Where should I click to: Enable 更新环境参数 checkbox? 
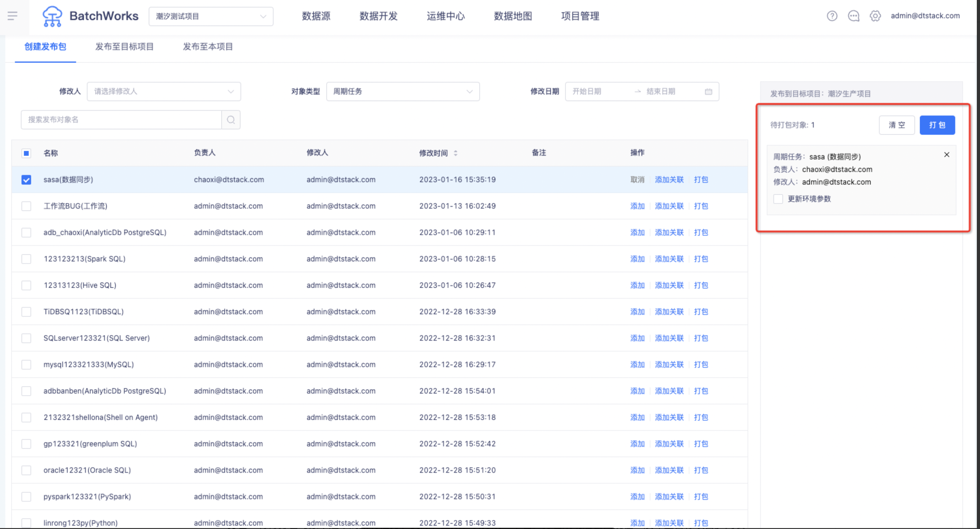point(778,199)
